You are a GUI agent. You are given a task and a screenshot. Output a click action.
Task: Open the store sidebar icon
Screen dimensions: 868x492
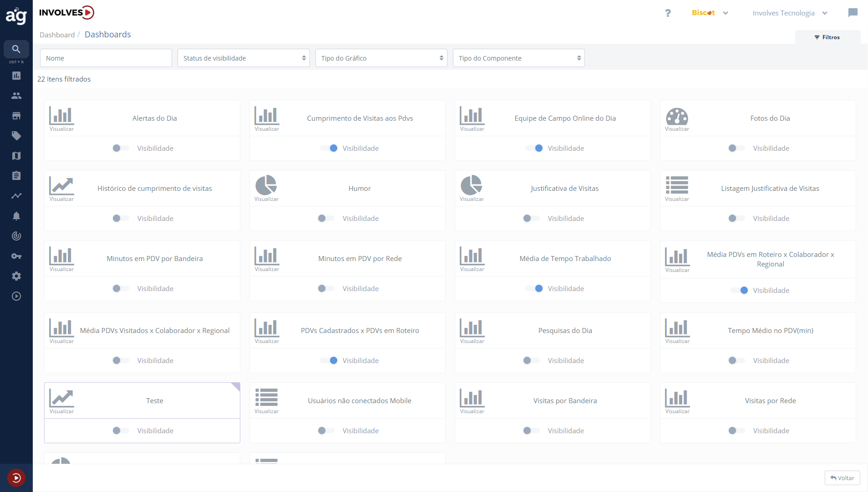click(16, 116)
